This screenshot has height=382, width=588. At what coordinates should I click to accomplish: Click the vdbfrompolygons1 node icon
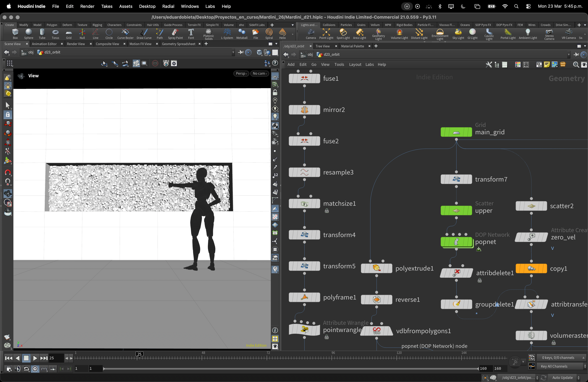[x=376, y=331]
